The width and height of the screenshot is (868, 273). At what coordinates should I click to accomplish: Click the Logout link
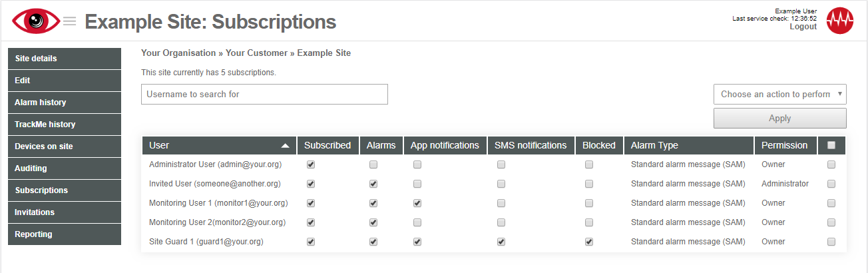[x=803, y=27]
